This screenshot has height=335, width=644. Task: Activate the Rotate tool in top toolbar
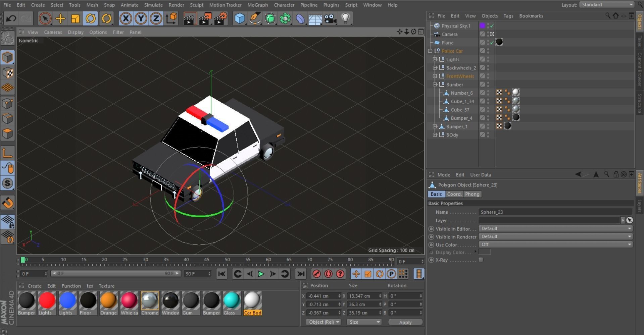pyautogui.click(x=91, y=18)
